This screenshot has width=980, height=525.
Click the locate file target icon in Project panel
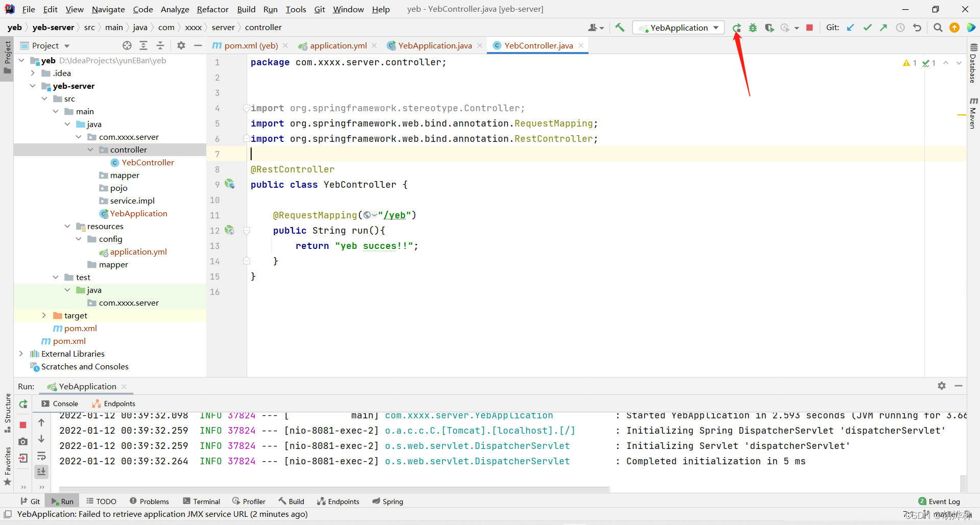point(127,45)
